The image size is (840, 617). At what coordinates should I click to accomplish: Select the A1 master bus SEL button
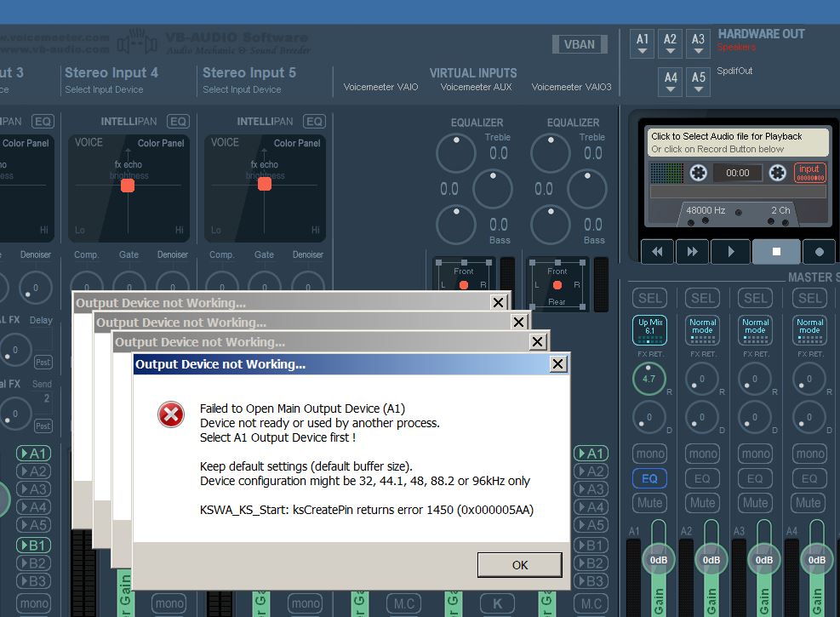pyautogui.click(x=650, y=299)
